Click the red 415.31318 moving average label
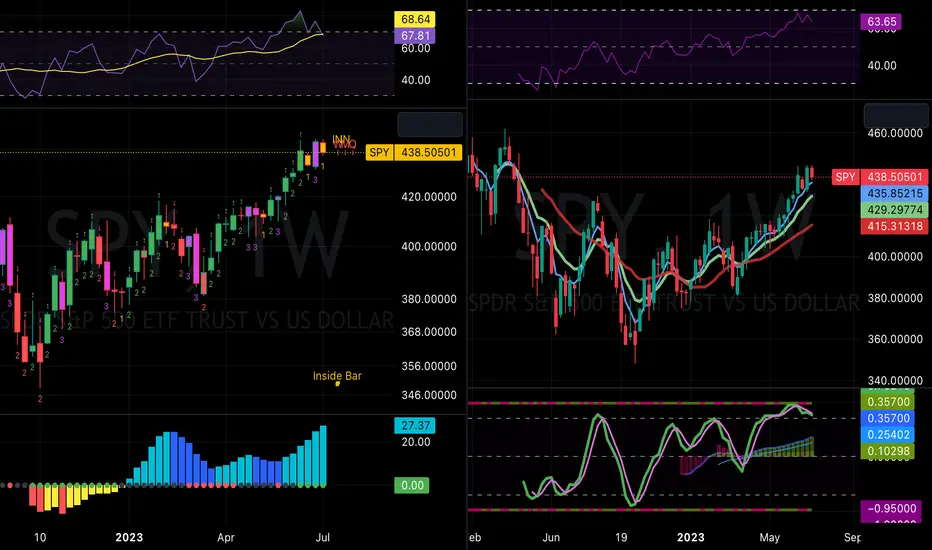This screenshot has height=550, width=932. point(895,226)
